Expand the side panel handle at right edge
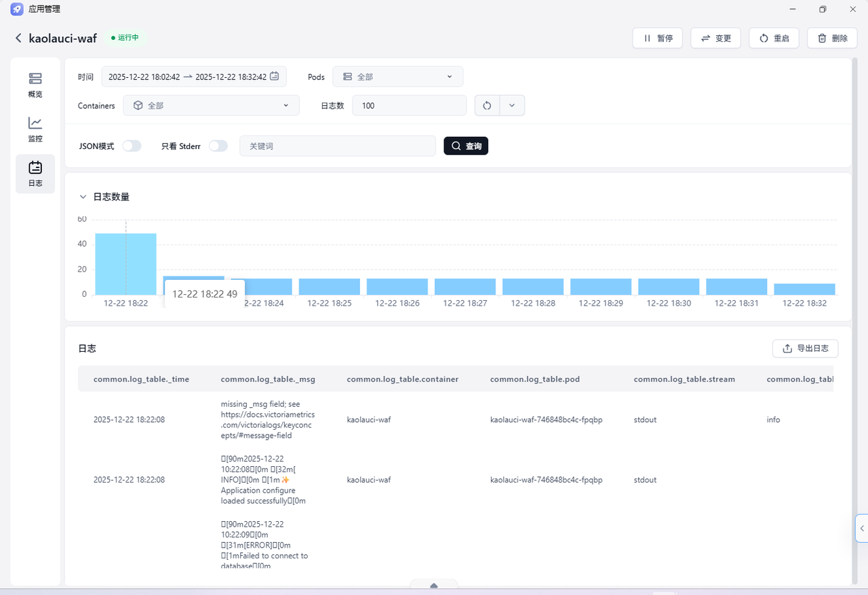Image resolution: width=868 pixels, height=595 pixels. tap(862, 528)
